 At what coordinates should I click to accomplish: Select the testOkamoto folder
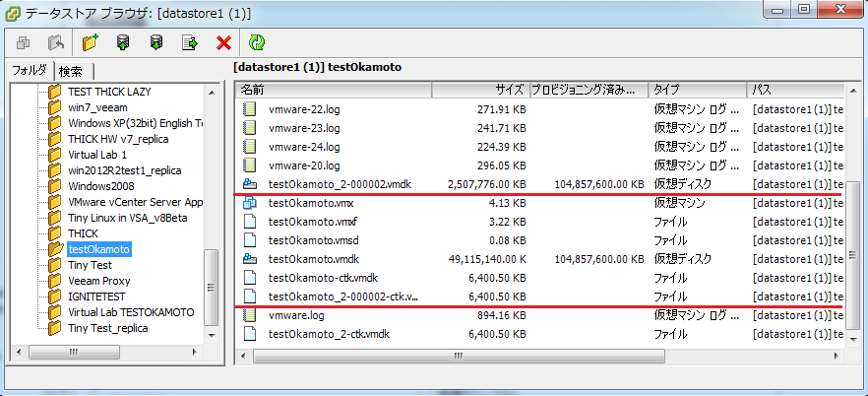(x=98, y=249)
